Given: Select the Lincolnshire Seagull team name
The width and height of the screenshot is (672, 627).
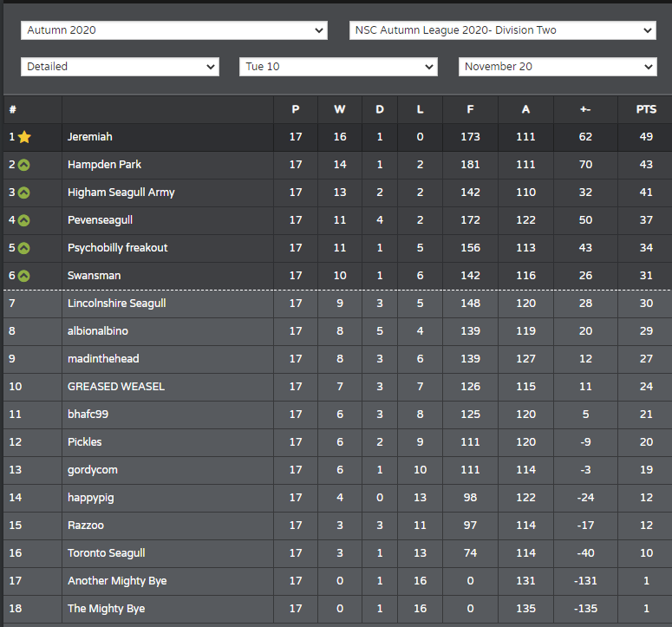Looking at the screenshot, I should pyautogui.click(x=116, y=304).
